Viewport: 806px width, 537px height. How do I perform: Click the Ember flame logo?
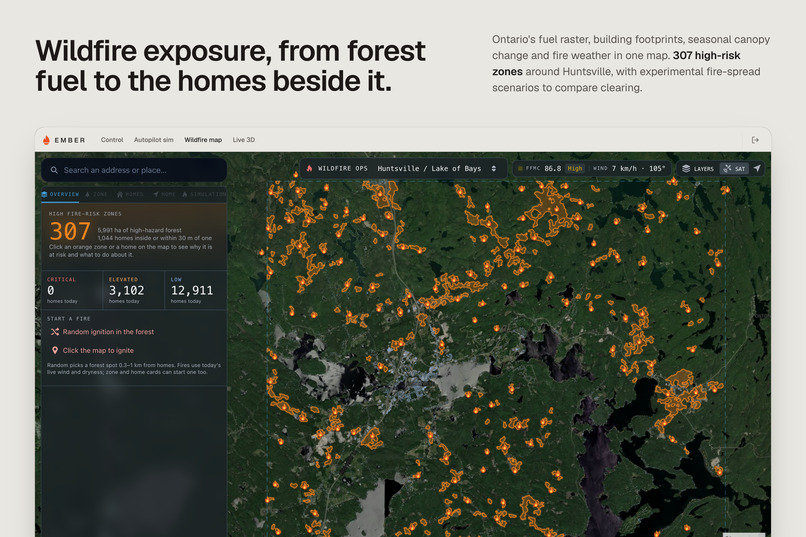[x=46, y=140]
